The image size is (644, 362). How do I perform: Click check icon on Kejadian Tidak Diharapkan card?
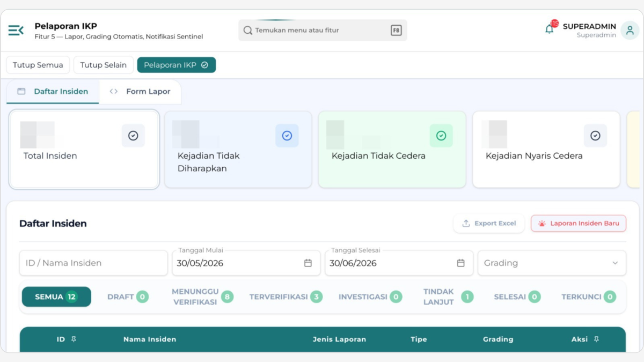[287, 136]
